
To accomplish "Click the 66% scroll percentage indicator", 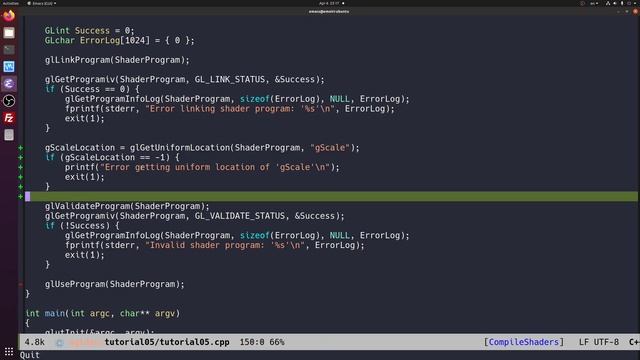I will pos(277,342).
